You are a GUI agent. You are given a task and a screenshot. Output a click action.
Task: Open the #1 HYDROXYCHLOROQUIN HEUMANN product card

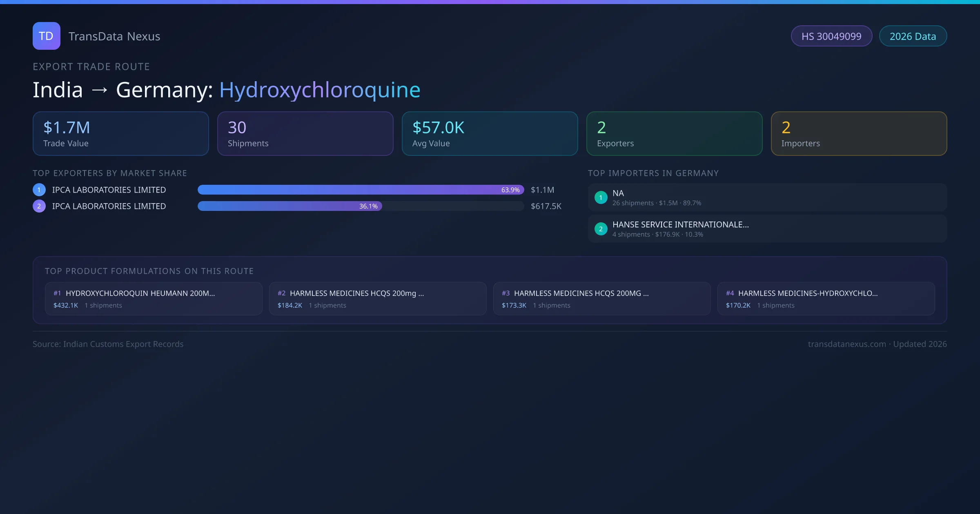[153, 299]
